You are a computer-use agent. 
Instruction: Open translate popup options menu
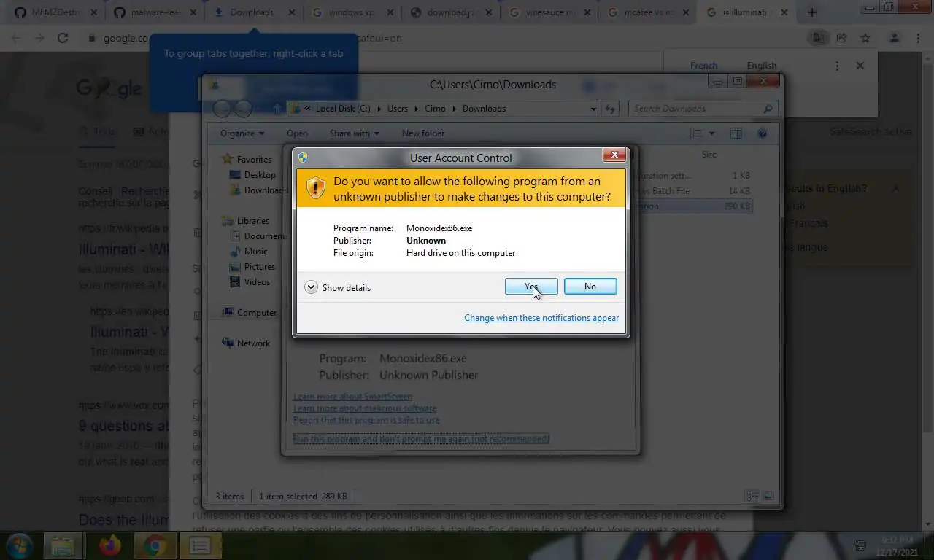point(837,66)
